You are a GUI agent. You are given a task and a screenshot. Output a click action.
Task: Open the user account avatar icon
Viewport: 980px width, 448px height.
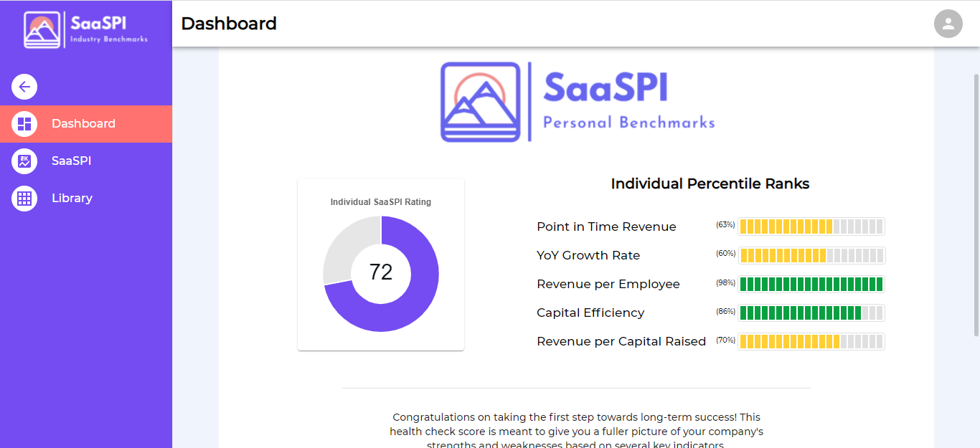(948, 24)
